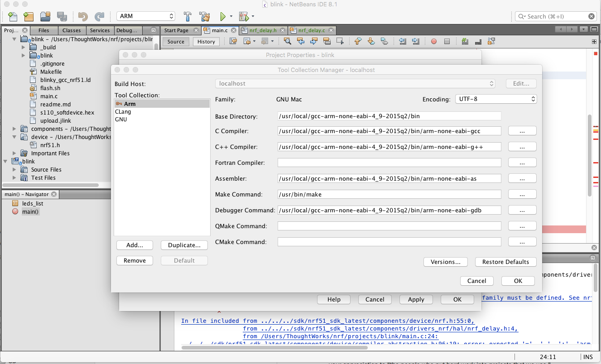Click Cancel in Tool Collection Manager
Viewport: 601px width, 364px height.
coord(476,281)
